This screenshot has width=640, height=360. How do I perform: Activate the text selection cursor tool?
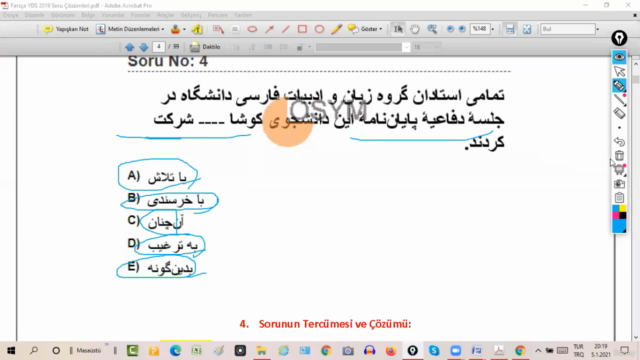[398, 29]
